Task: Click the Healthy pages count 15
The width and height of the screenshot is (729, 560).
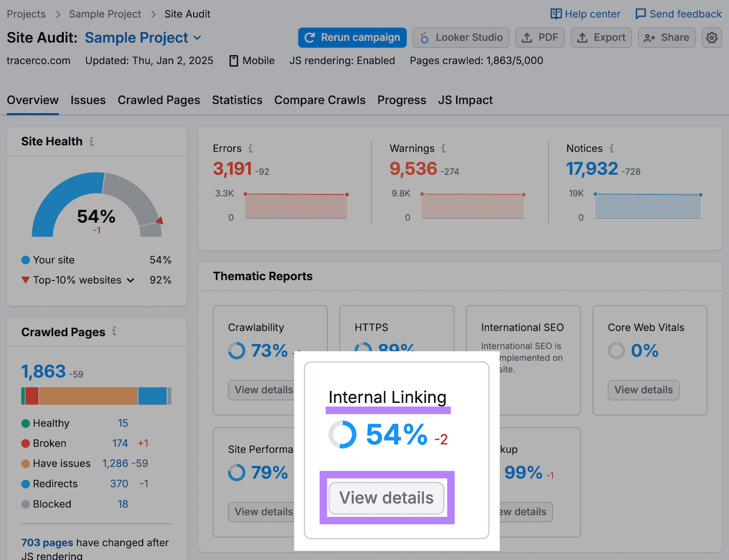Action: (123, 423)
